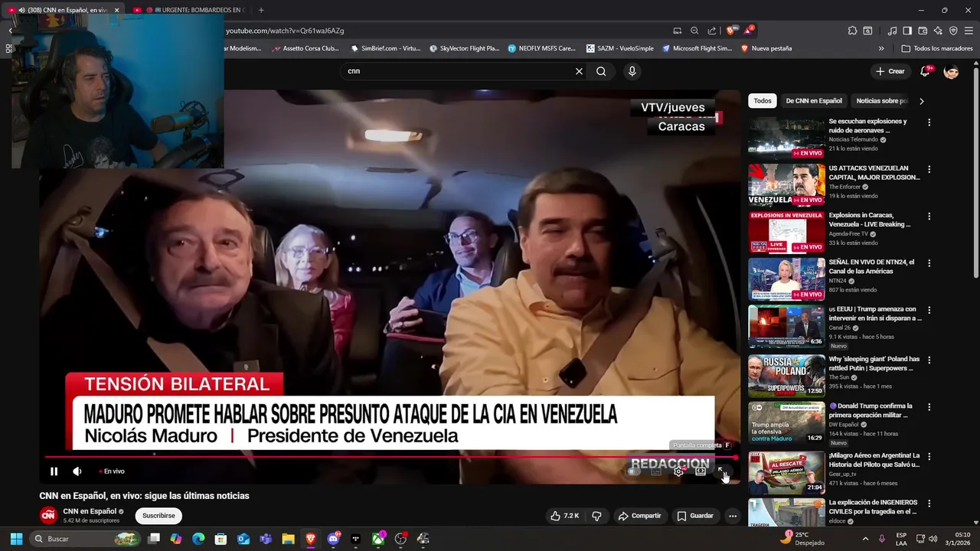Select the 'Noticias sobre po...' chip

point(882,101)
